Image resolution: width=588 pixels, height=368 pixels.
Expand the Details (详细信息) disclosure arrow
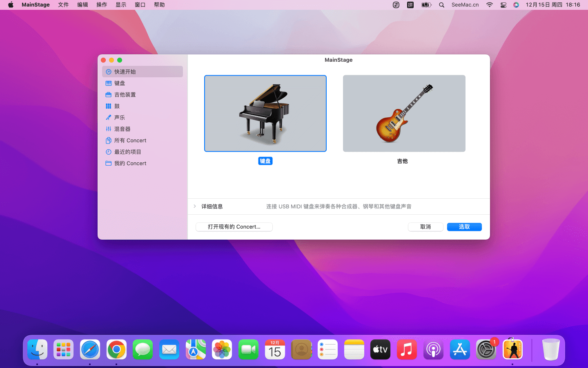click(195, 206)
